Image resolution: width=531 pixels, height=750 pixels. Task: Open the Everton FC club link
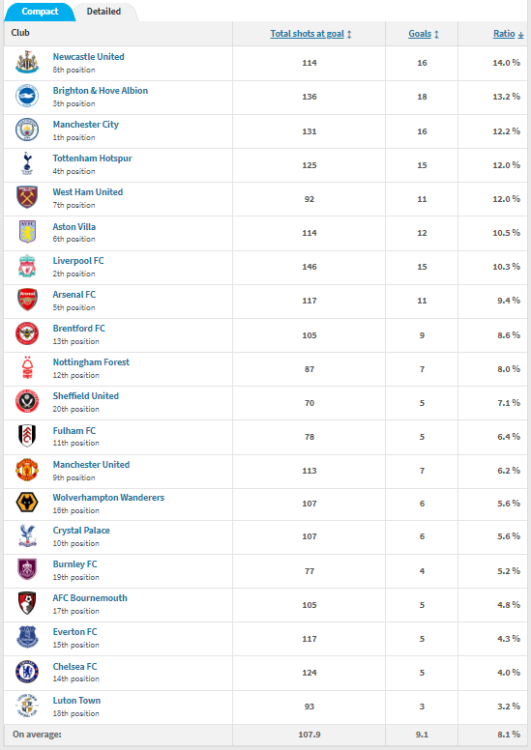click(x=75, y=632)
